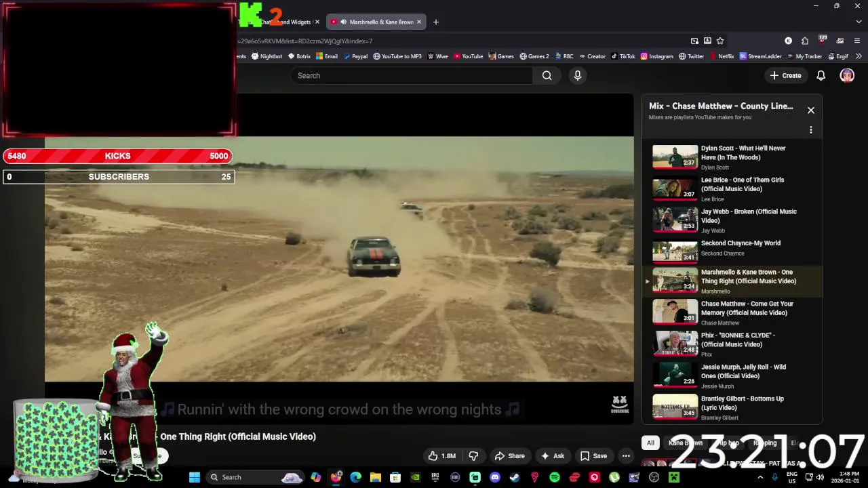This screenshot has height=488, width=868.
Task: Open Discord taskbar icon
Action: coord(495,477)
